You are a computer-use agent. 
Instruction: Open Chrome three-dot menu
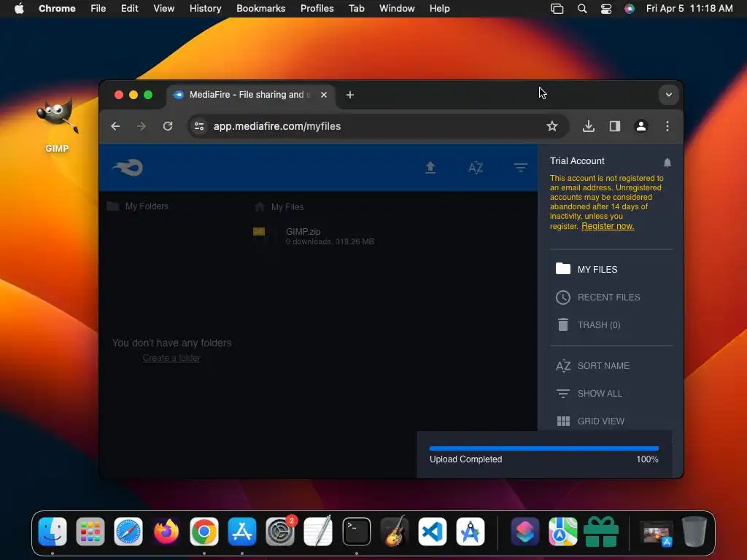[x=667, y=126]
